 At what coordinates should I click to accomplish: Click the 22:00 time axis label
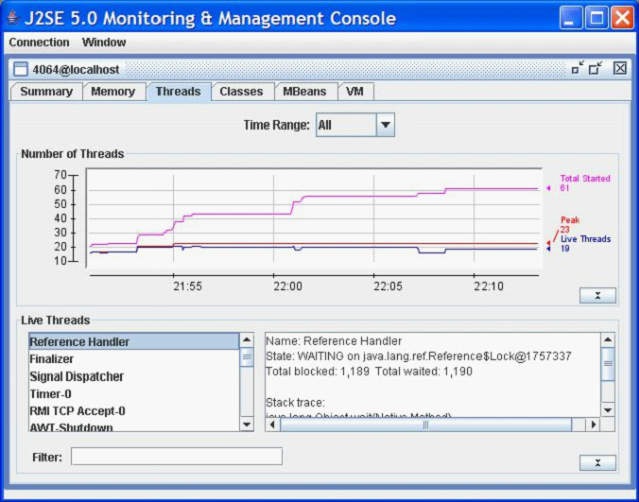pos(288,286)
